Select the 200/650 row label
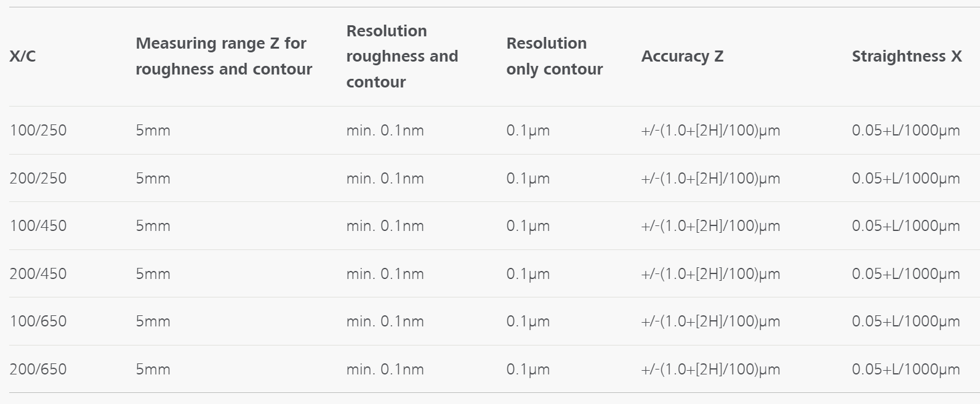 click(x=38, y=370)
